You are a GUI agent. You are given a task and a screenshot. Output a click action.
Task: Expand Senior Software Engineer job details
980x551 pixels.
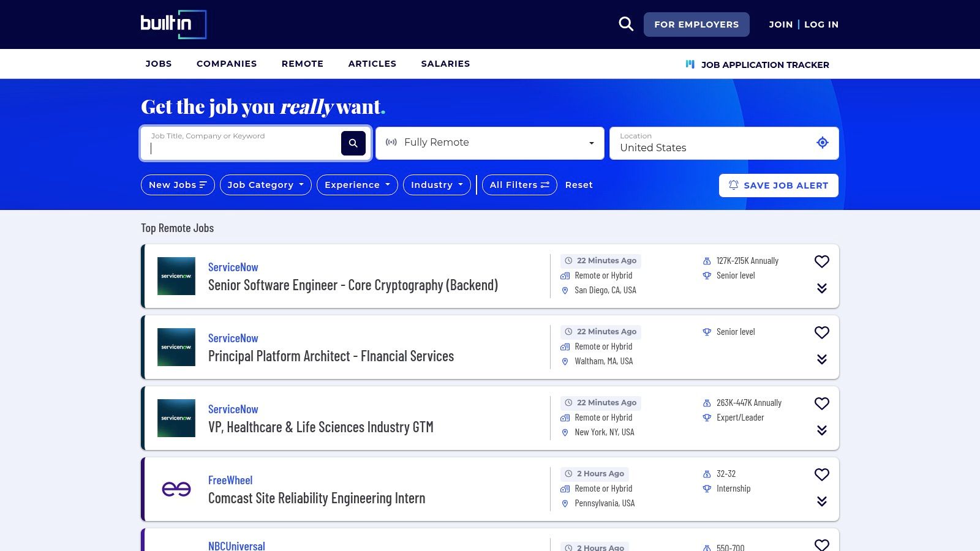point(822,288)
